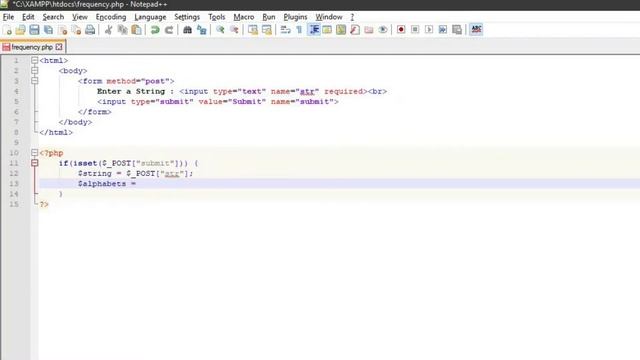The width and height of the screenshot is (640, 360).
Task: Toggle synchronize horizontal scrolling icon
Action: (x=267, y=30)
